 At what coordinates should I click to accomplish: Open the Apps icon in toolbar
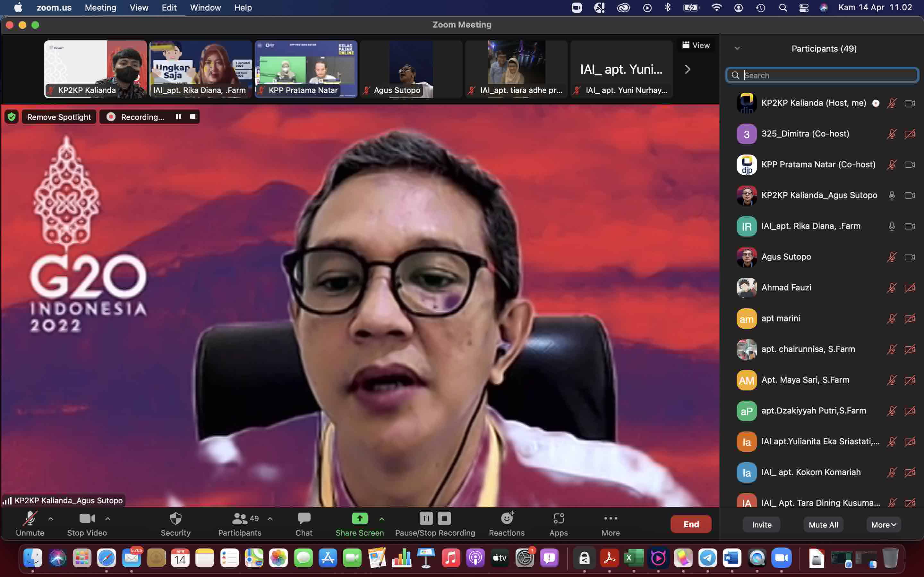[x=558, y=519]
